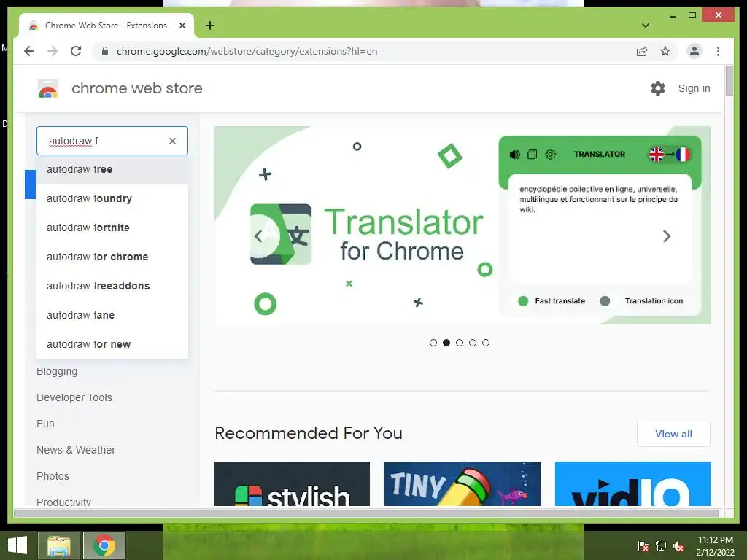
Task: Open the Developer Tools category
Action: pyautogui.click(x=74, y=397)
